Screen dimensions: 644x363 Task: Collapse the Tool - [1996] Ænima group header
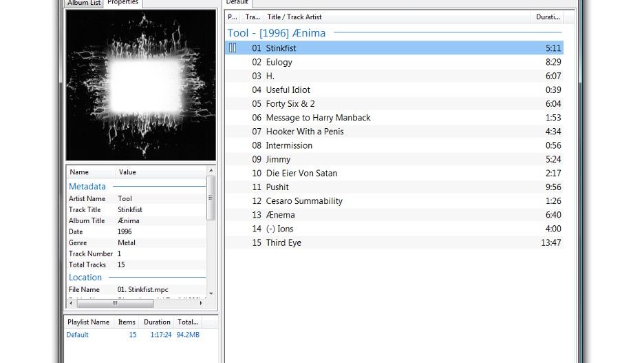click(277, 33)
